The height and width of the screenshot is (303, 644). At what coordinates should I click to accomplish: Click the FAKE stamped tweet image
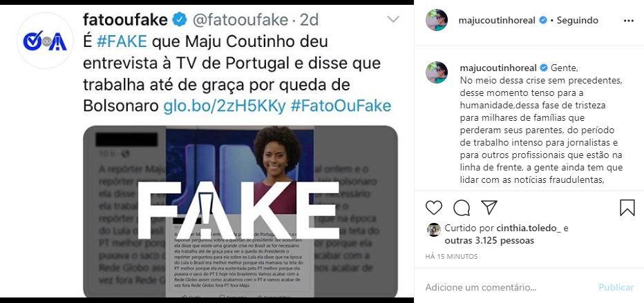[x=240, y=211]
